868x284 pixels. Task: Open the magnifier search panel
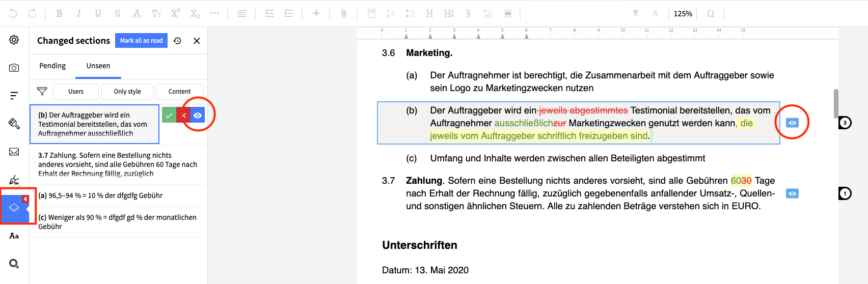(x=14, y=264)
